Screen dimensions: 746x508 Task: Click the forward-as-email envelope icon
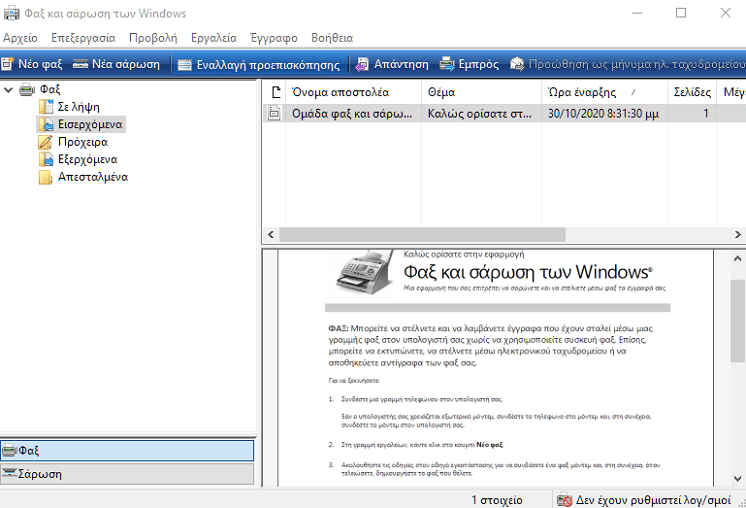coord(517,64)
